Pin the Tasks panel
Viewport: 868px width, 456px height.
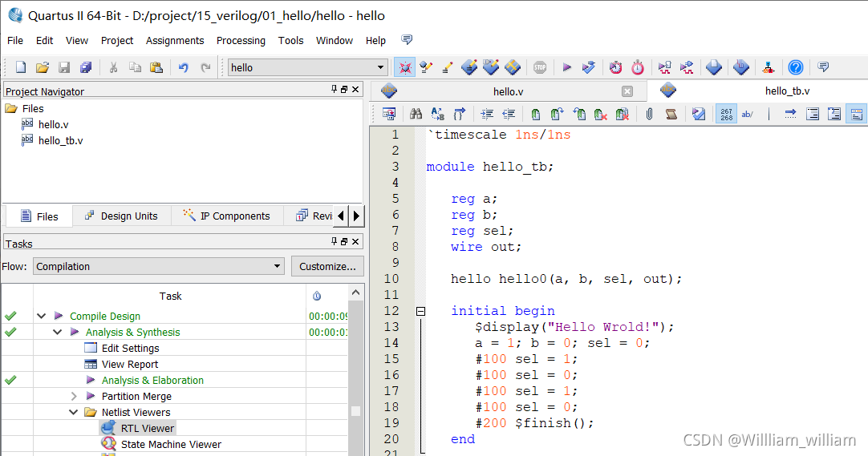[x=334, y=241]
